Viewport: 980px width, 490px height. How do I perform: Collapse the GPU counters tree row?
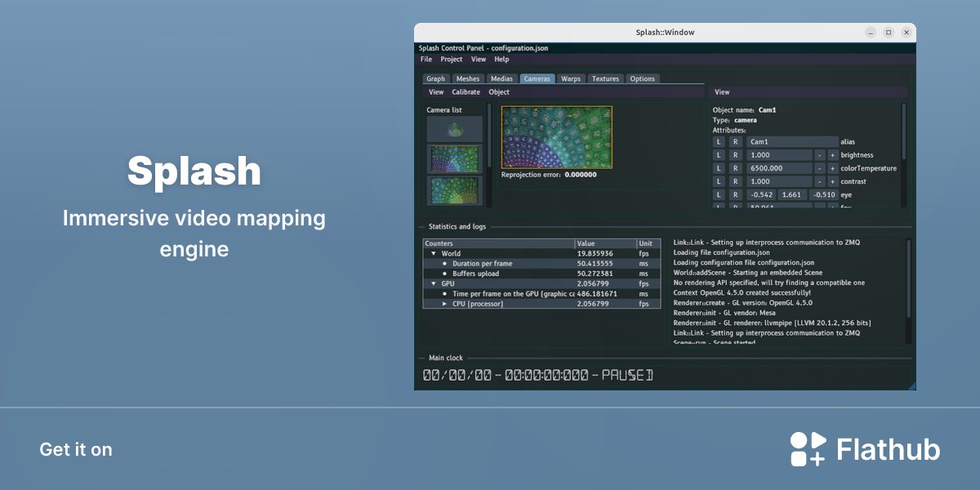click(434, 283)
